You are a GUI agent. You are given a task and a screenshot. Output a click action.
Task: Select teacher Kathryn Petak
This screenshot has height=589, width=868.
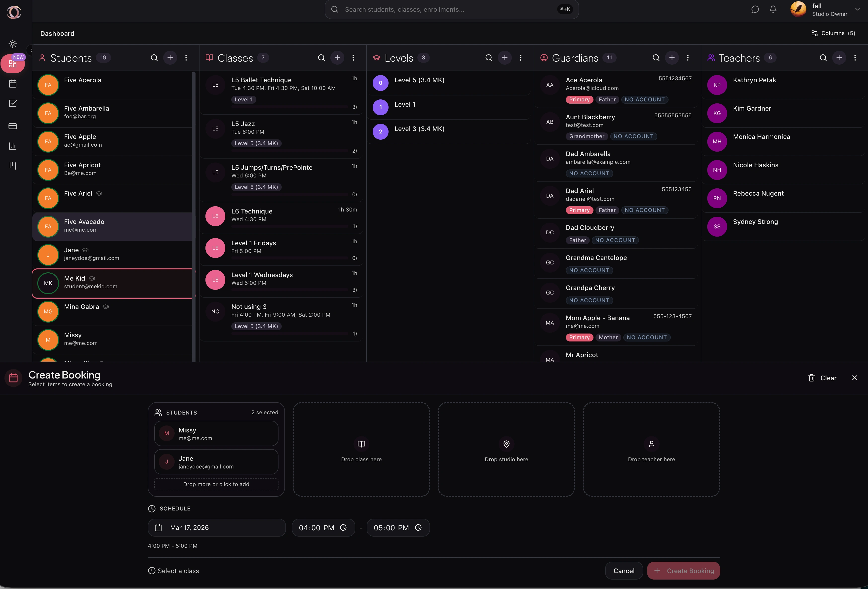pos(754,80)
